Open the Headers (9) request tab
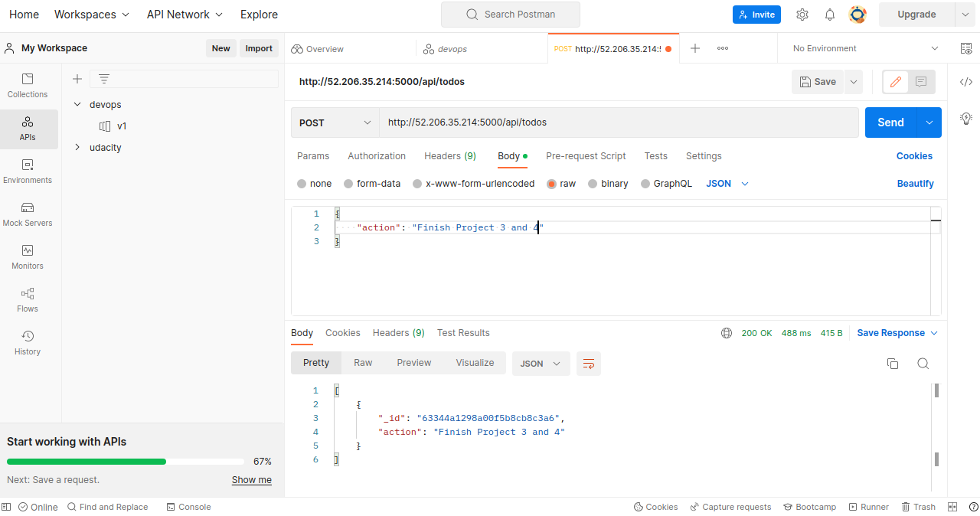This screenshot has width=980, height=516. [x=450, y=156]
